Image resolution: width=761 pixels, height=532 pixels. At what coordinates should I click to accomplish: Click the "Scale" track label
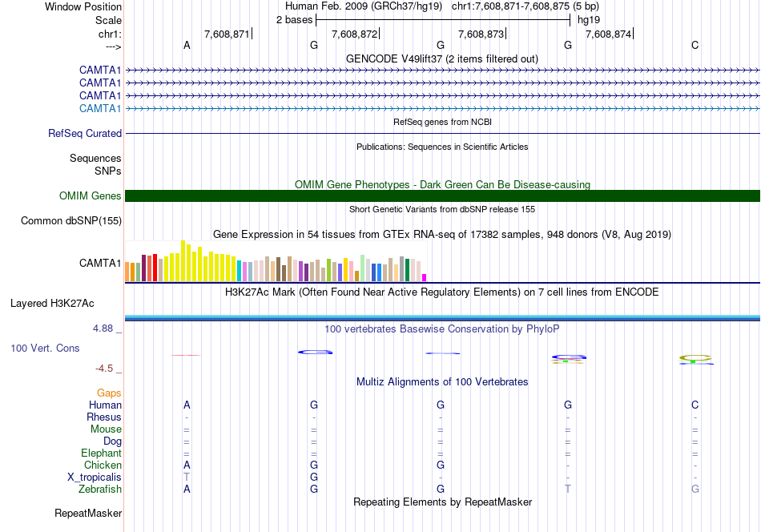coord(108,20)
